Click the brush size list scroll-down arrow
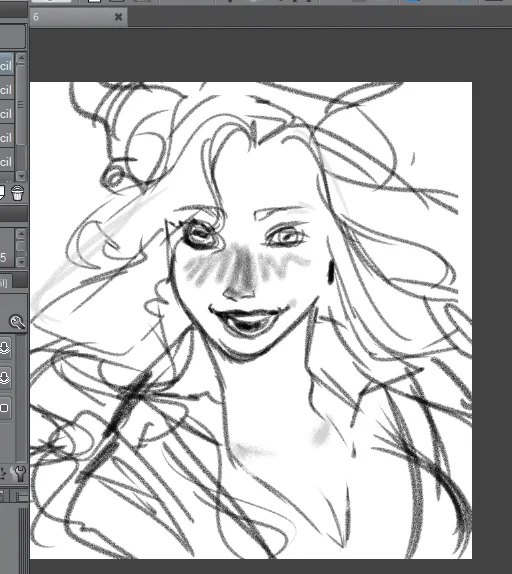Screen dimensions: 512x574 click(21, 262)
